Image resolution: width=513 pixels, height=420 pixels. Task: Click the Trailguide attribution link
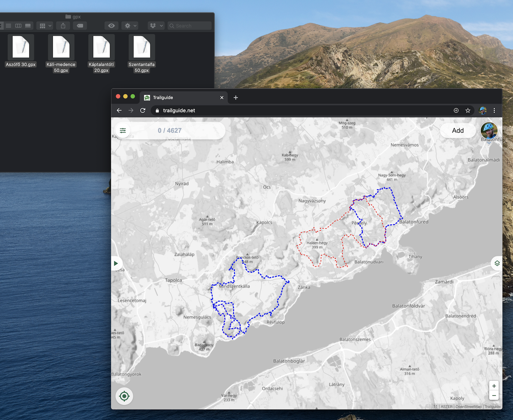[x=492, y=406]
